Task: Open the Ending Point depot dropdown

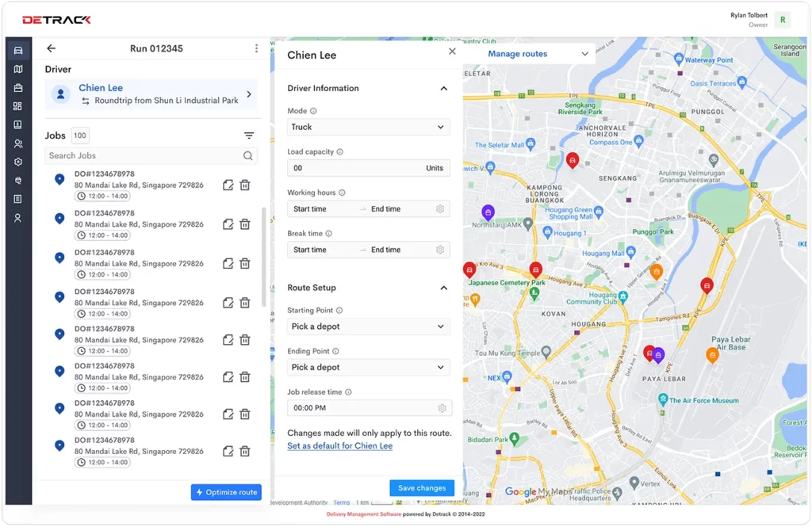Action: 368,367
